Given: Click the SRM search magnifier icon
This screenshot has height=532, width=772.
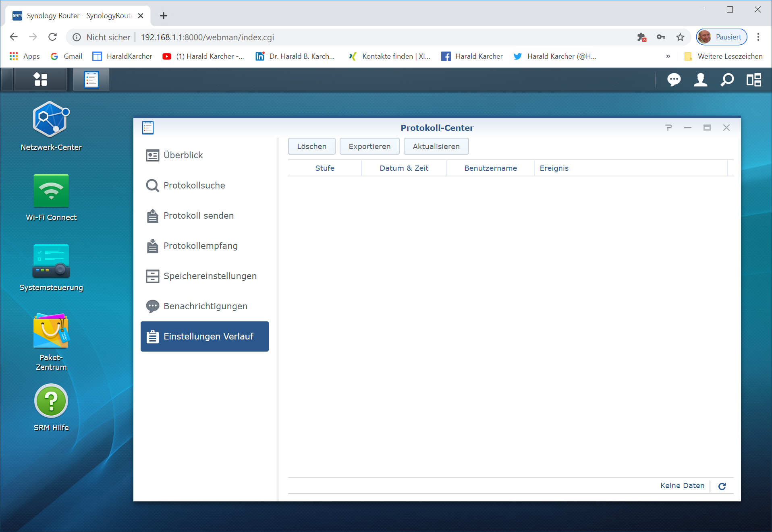Looking at the screenshot, I should pyautogui.click(x=727, y=80).
